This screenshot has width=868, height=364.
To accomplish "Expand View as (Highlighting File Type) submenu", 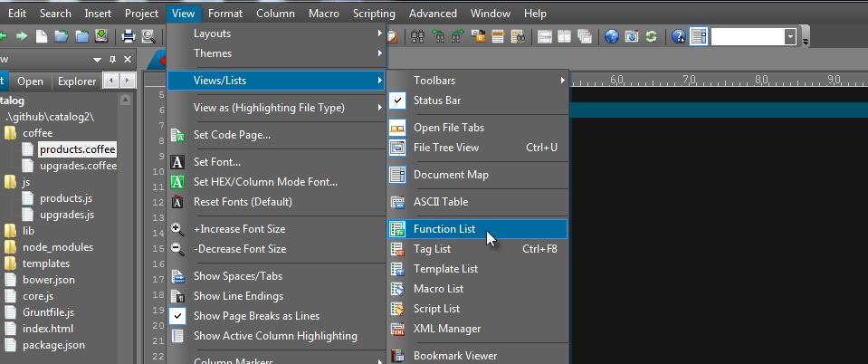I will pos(277,108).
